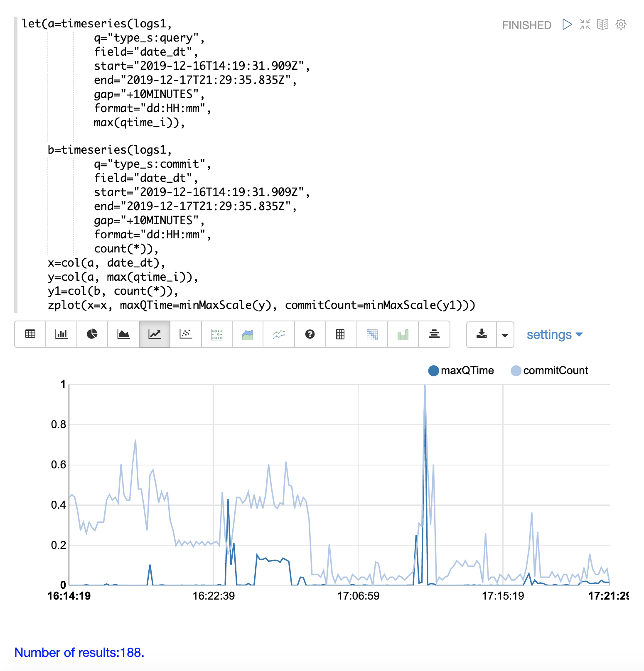Toggle editor visibility with collapse arrows icon
Image resolution: width=644 pixels, height=671 pixels.
coord(585,24)
